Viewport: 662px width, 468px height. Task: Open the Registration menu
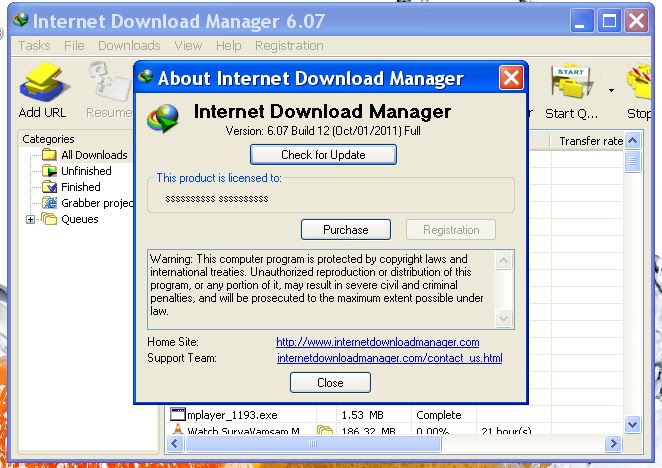pos(289,46)
